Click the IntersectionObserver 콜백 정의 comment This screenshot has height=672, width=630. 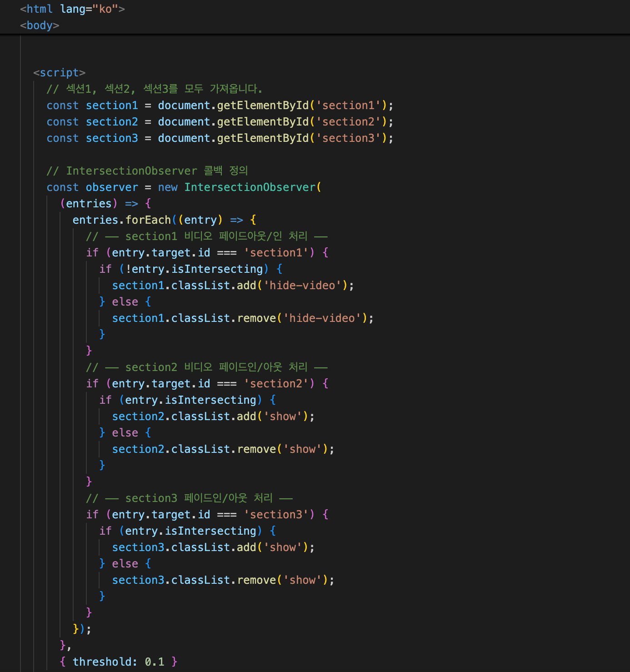[x=148, y=171]
